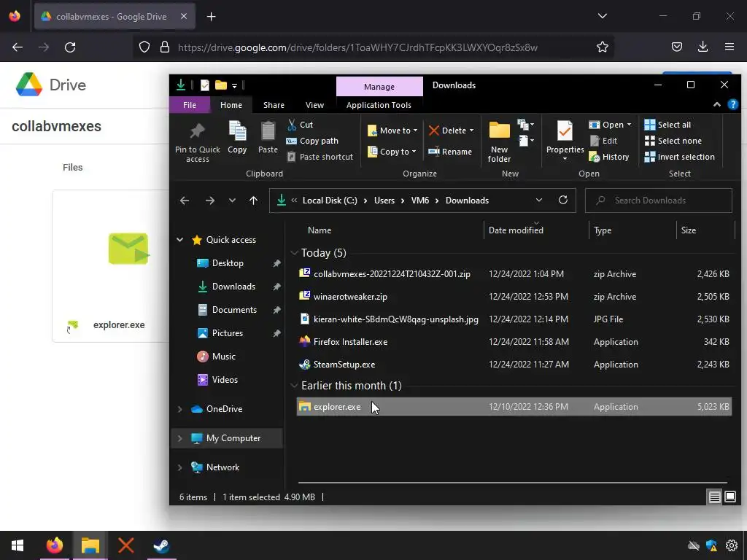Screen dimensions: 747x560
Task: Open the Move to dropdown
Action: click(x=392, y=131)
